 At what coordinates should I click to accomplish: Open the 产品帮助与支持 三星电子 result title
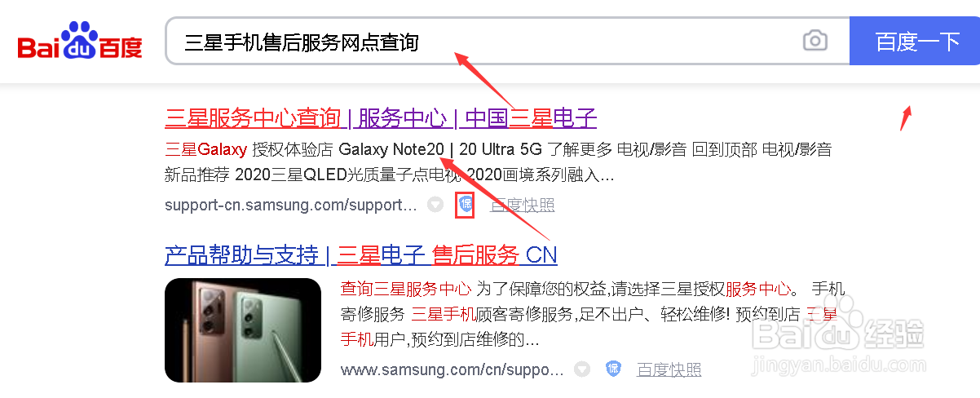360,254
